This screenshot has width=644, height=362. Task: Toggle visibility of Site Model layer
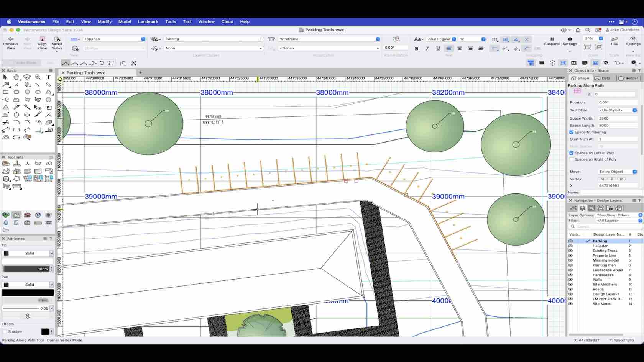coord(570,304)
